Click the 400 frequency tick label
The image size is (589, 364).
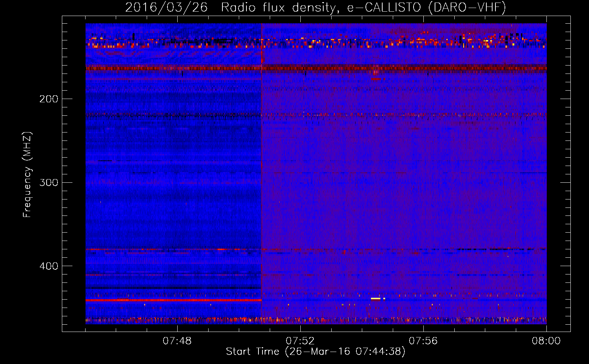click(48, 266)
